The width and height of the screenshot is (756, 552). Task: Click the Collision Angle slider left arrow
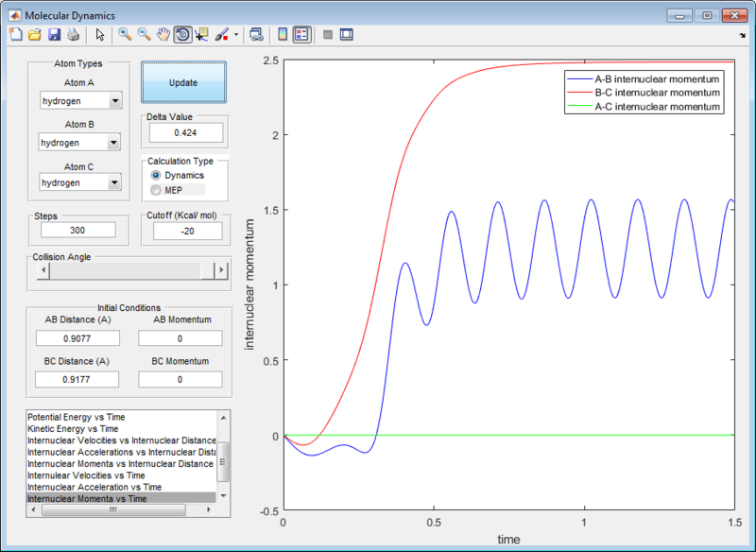[x=43, y=270]
